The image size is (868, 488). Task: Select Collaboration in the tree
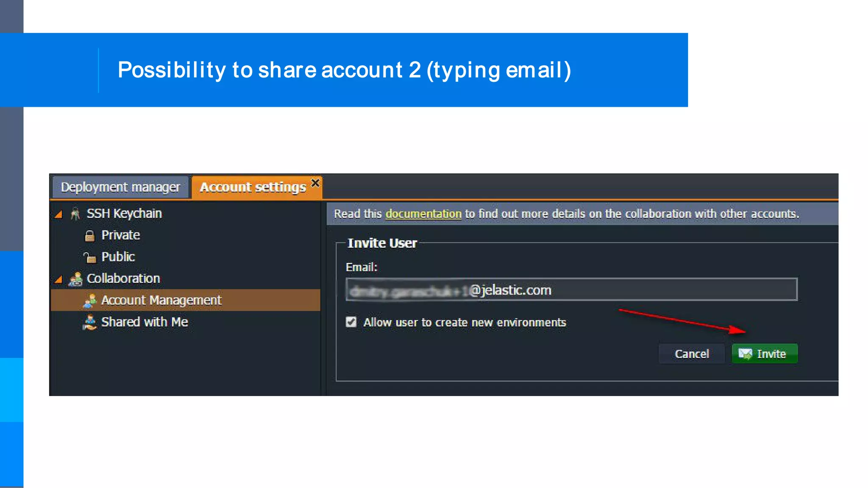(123, 278)
